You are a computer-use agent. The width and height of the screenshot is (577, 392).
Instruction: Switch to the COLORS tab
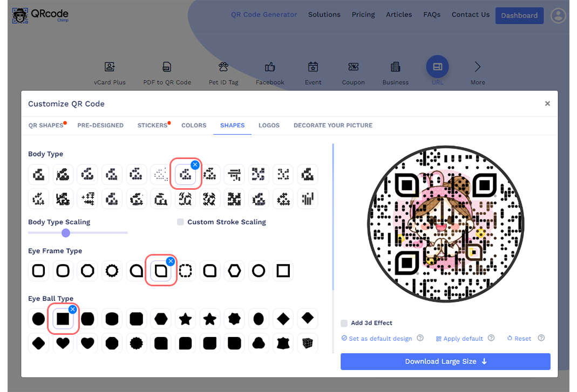(x=194, y=125)
